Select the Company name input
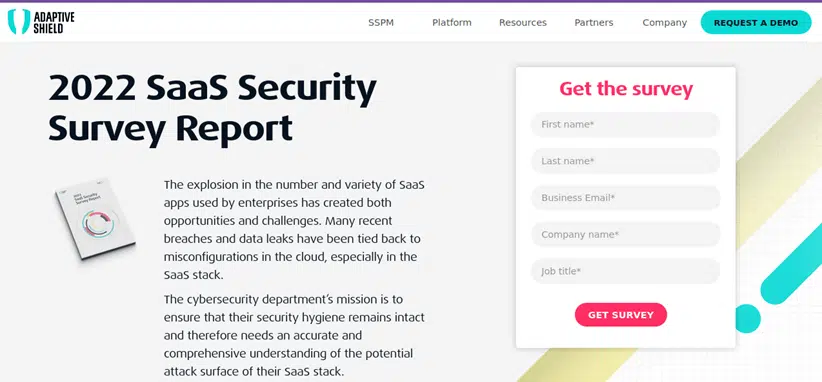This screenshot has height=382, width=822. (625, 235)
